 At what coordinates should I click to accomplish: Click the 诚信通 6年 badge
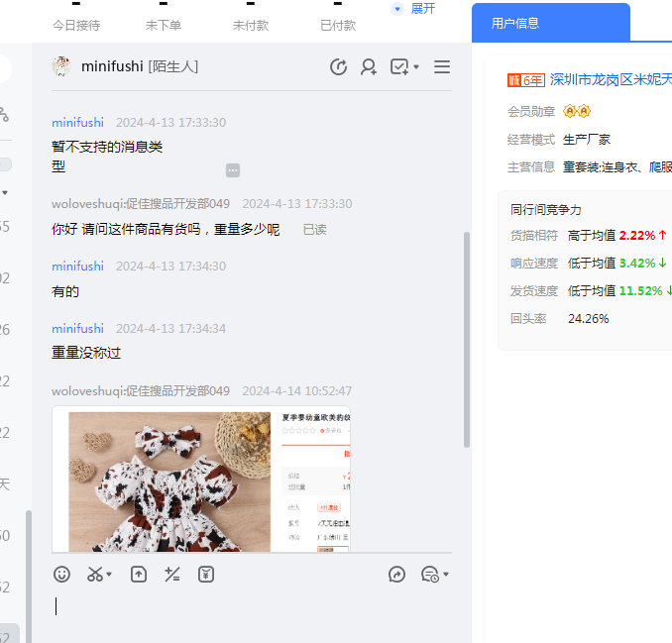click(526, 80)
